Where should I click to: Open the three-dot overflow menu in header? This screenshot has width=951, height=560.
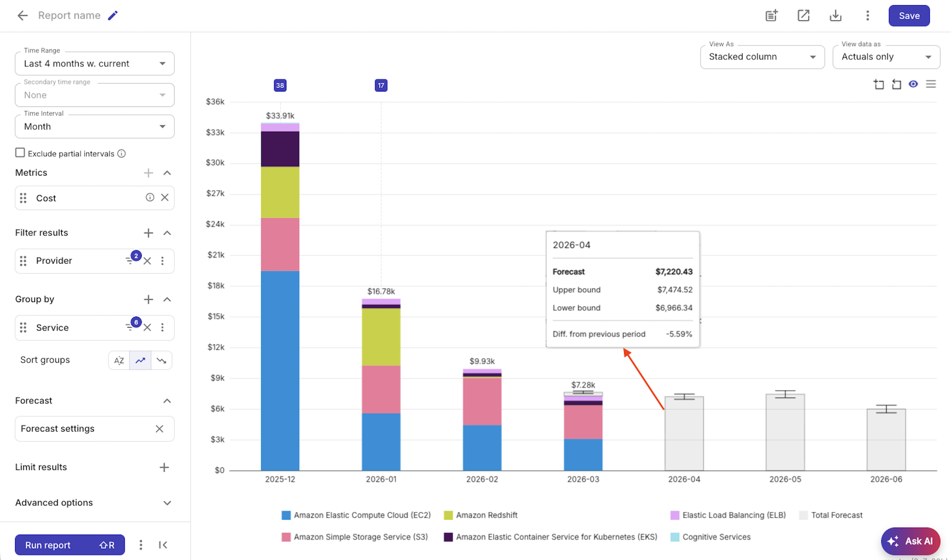(868, 16)
